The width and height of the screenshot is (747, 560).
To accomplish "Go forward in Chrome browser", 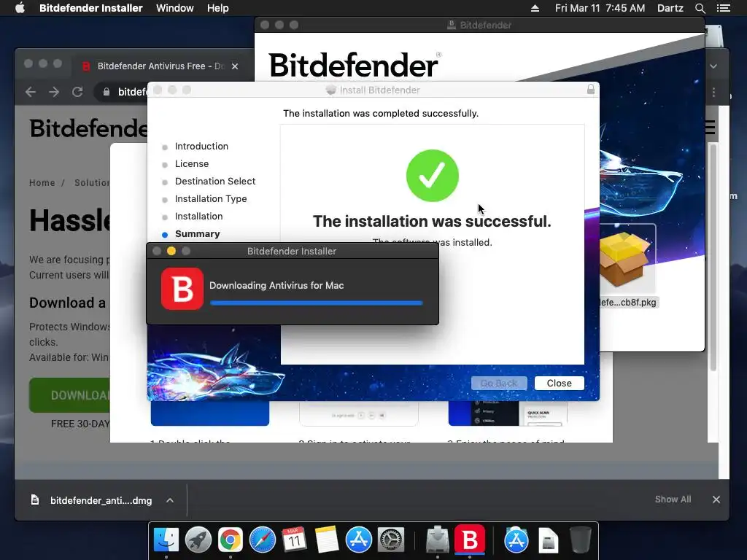I will 54,92.
